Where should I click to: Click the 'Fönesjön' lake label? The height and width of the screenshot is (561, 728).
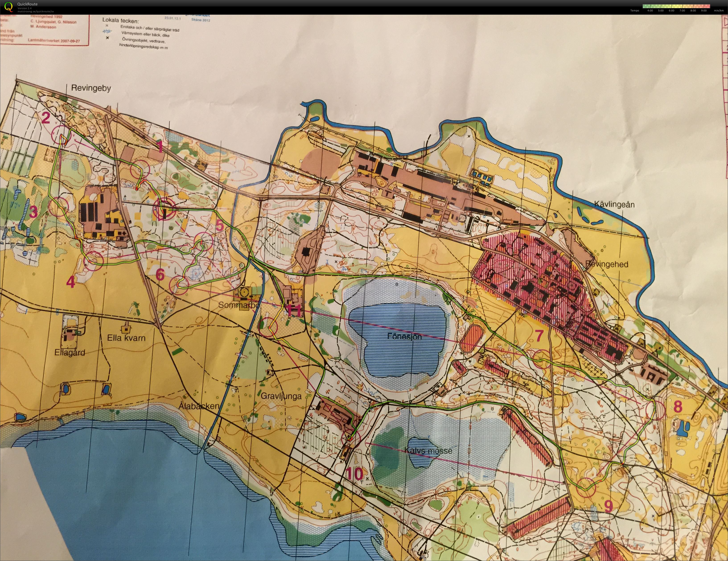coord(404,336)
